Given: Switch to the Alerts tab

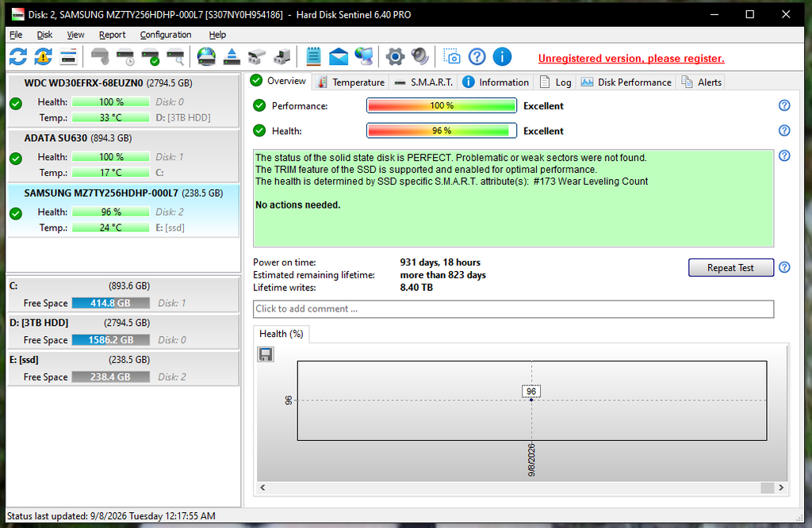Looking at the screenshot, I should 702,82.
